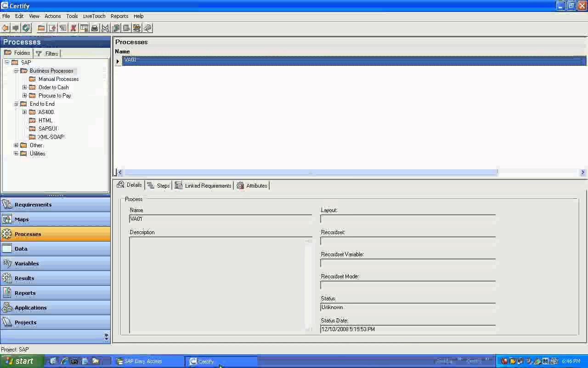Screen dimensions: 588x368
Task: Expand the Utilities folder in tree
Action: click(16, 154)
